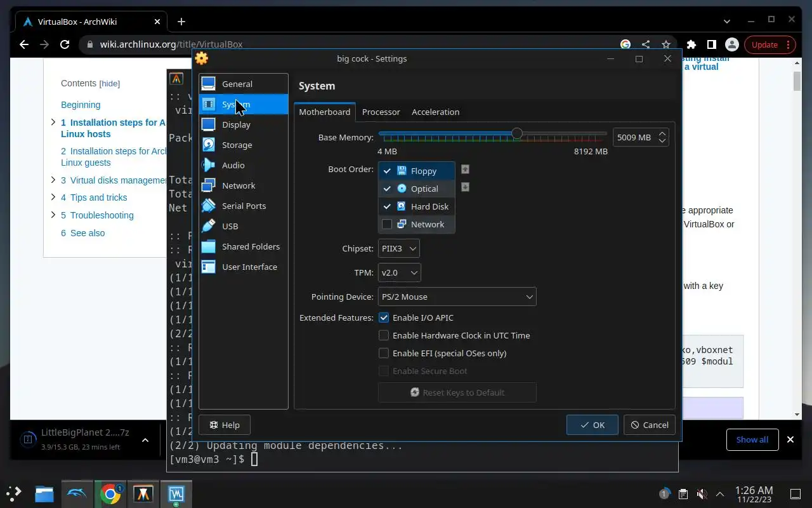The width and height of the screenshot is (812, 508).
Task: Open the clipboard tray icon
Action: pyautogui.click(x=683, y=493)
